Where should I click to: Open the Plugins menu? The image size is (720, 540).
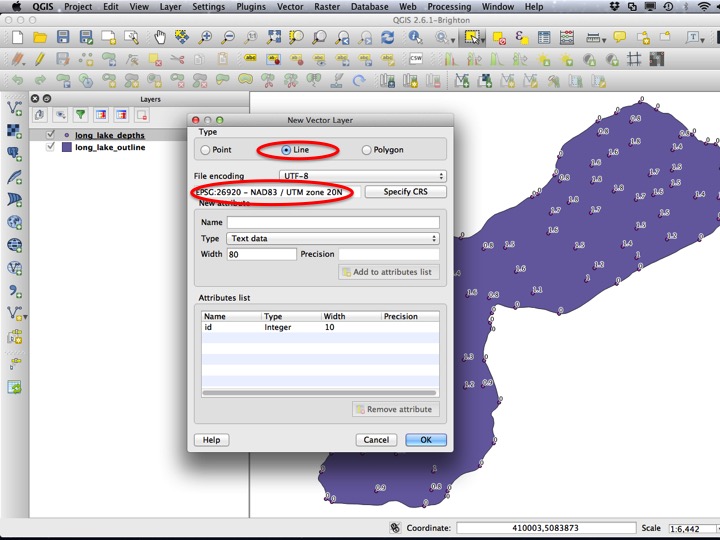(x=251, y=6)
